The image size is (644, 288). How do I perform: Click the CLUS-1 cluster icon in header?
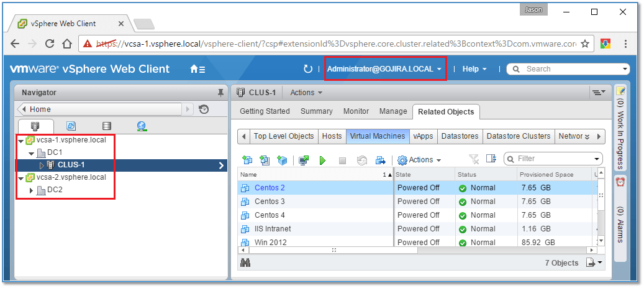pos(241,93)
